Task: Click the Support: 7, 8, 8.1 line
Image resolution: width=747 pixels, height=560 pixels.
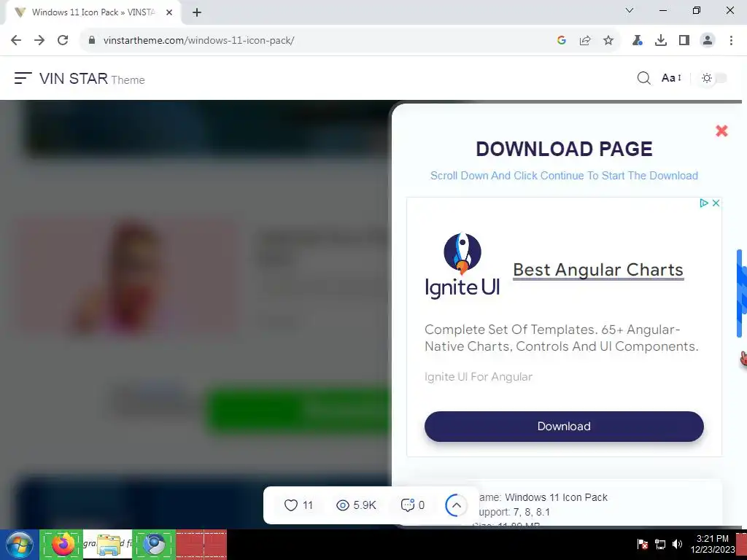Action: [x=514, y=513]
